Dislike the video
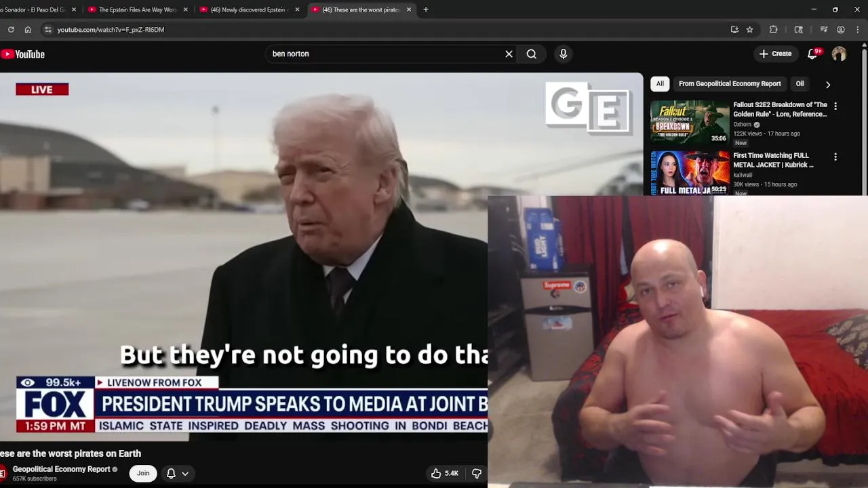 477,473
